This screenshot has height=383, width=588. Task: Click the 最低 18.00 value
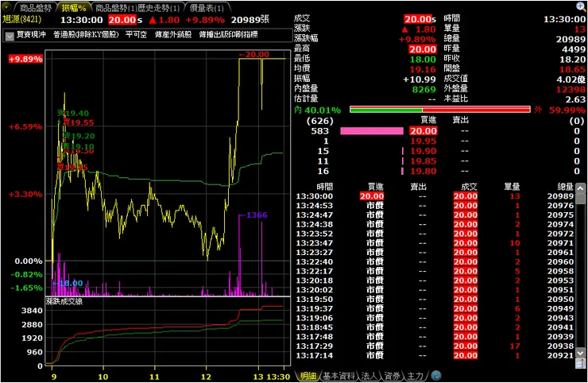pyautogui.click(x=423, y=60)
